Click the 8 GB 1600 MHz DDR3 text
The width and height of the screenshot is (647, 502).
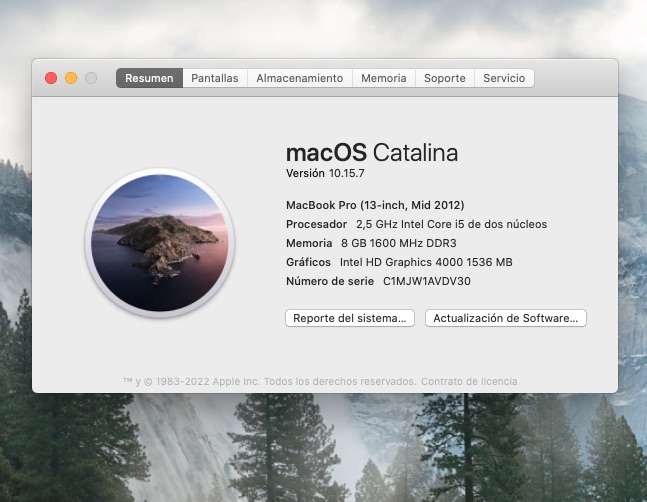pyautogui.click(x=398, y=243)
